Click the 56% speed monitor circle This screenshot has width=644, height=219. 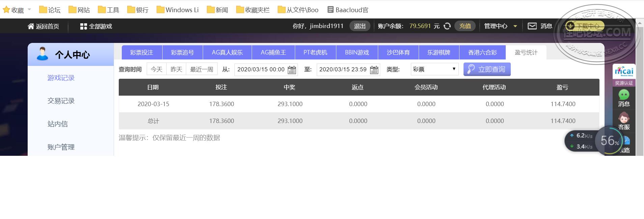[609, 141]
